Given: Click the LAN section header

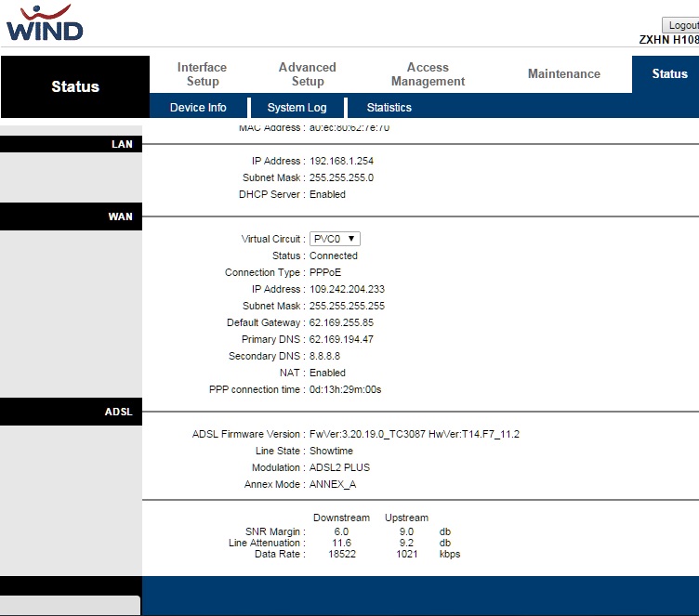Looking at the screenshot, I should pyautogui.click(x=72, y=144).
